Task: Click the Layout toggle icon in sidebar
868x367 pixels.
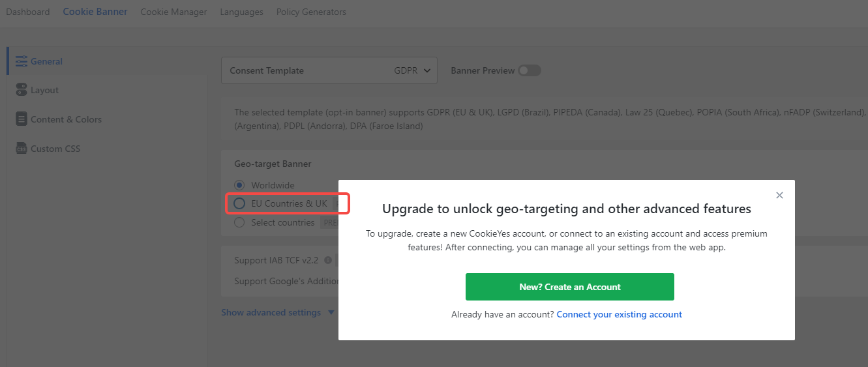Action: [x=21, y=90]
